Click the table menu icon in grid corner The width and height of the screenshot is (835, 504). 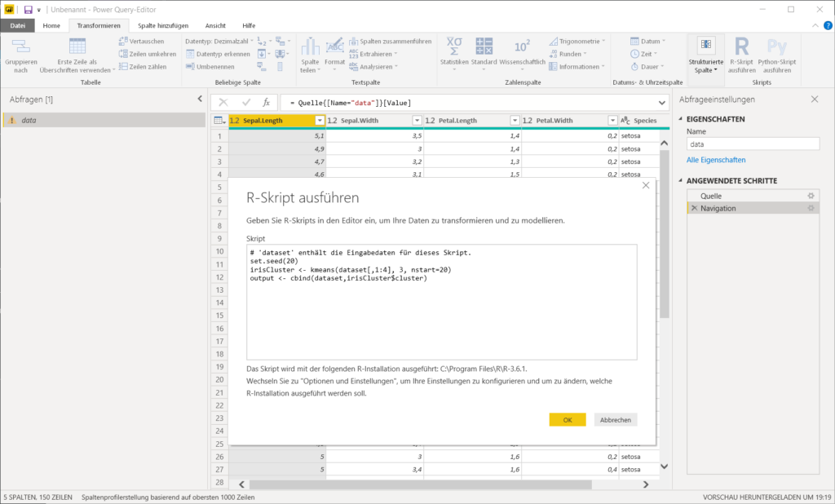tap(219, 121)
